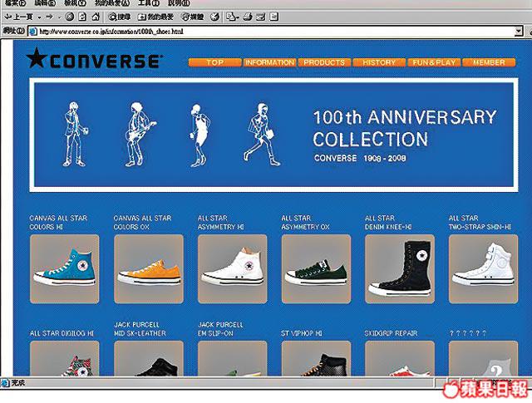Open the 檢視 View menu
Screen dimensions: 532x403
click(75, 3)
